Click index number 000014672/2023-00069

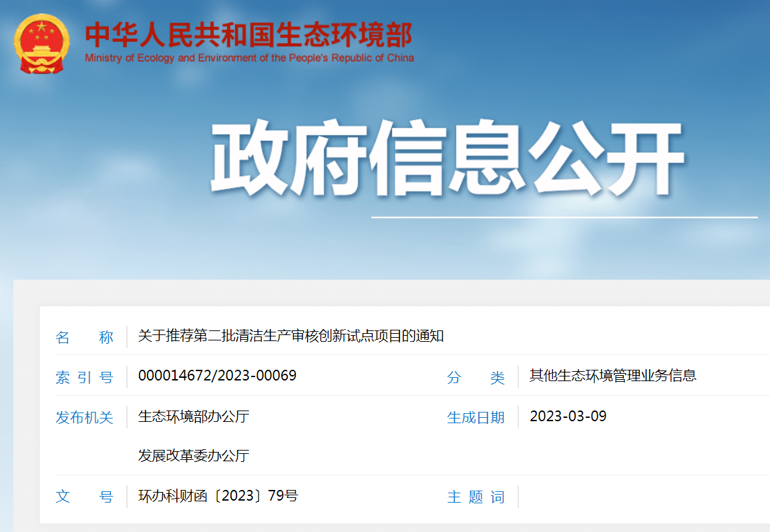coord(217,376)
